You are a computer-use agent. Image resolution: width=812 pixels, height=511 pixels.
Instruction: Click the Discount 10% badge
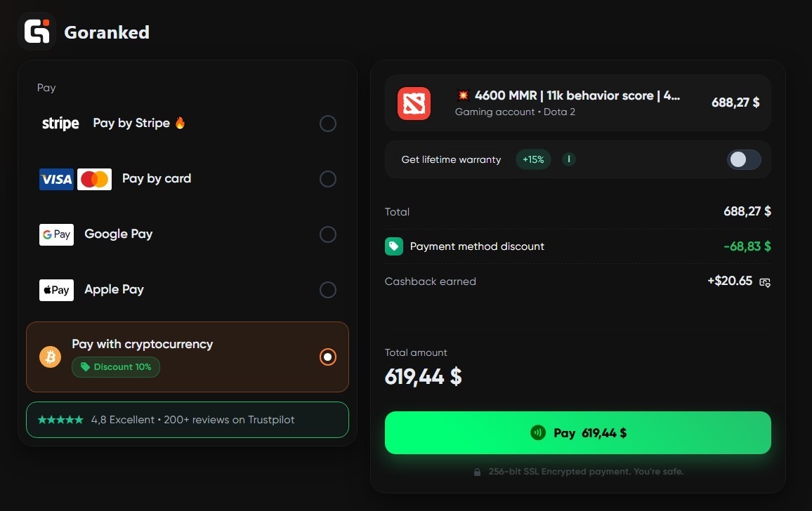(116, 367)
